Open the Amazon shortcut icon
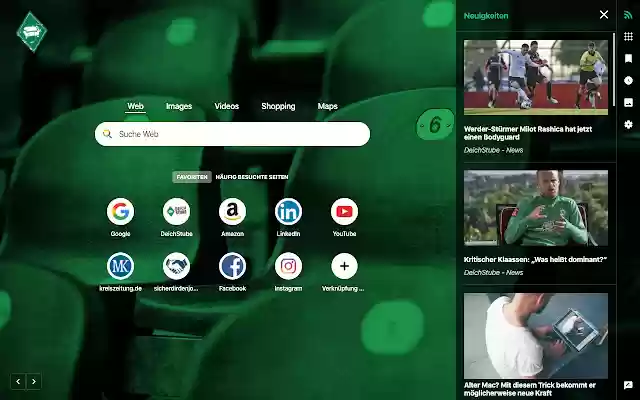Screen dimensions: 640x400 pos(232,211)
